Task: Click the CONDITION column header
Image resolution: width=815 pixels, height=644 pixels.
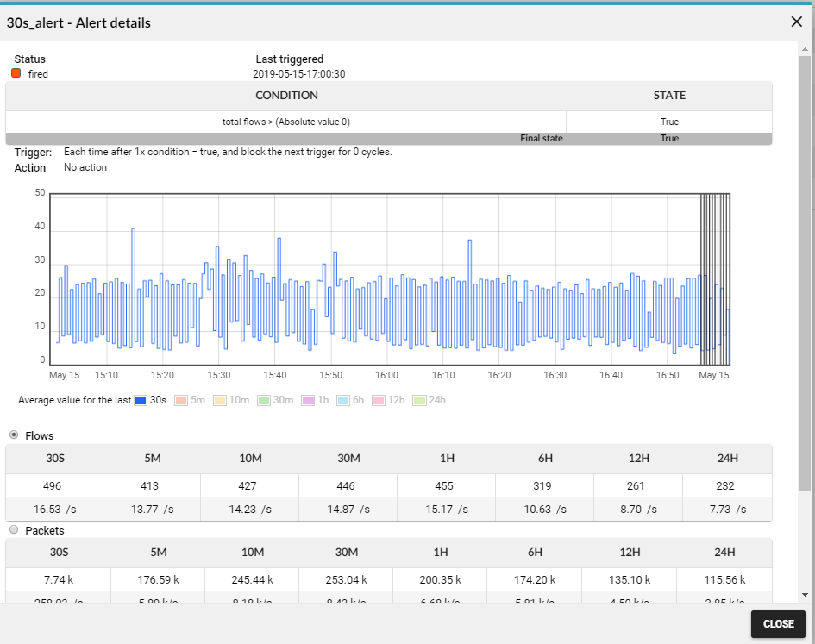Action: click(x=286, y=96)
